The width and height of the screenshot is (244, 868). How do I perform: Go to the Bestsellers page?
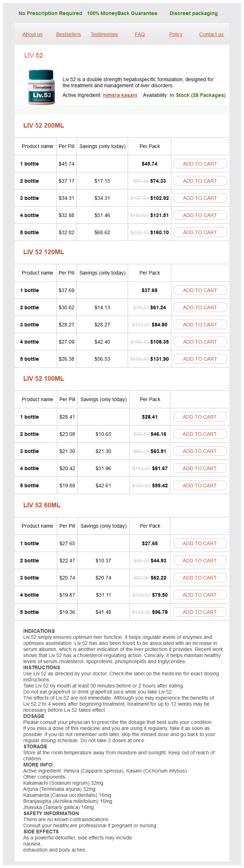(x=68, y=34)
